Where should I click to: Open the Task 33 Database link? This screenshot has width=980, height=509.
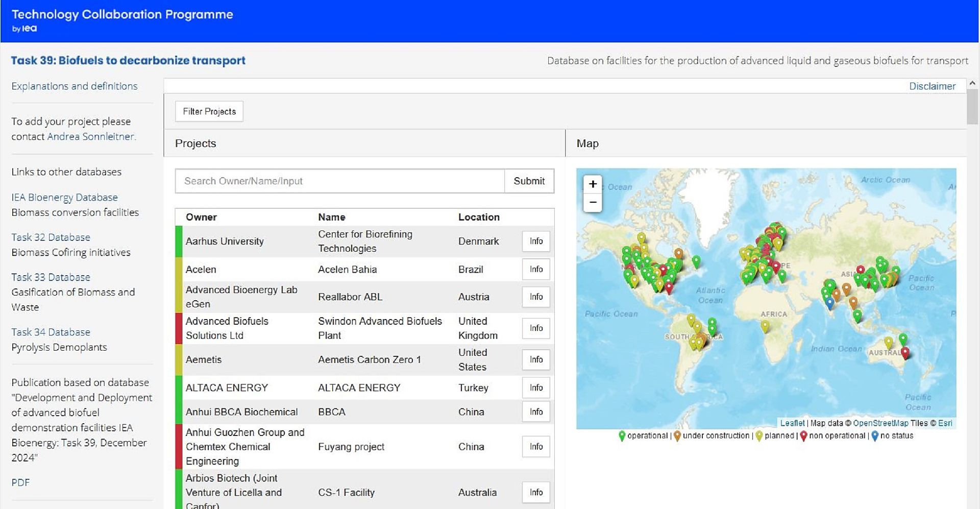pyautogui.click(x=51, y=277)
